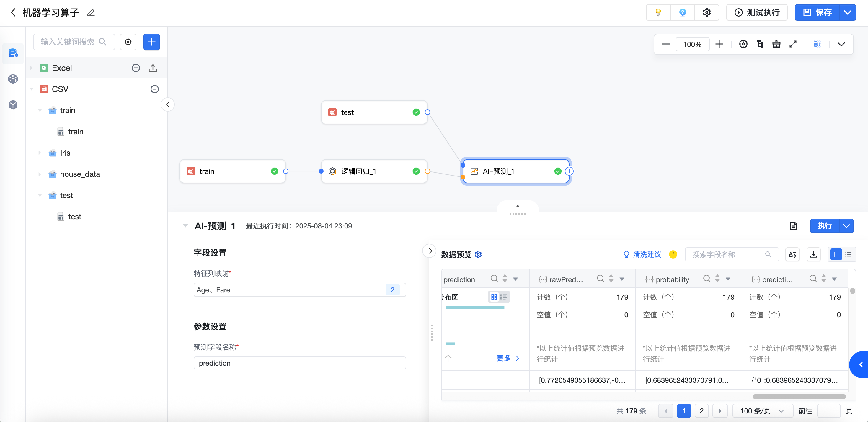Image resolution: width=868 pixels, height=422 pixels.
Task: Click the 测试执行 button
Action: pyautogui.click(x=756, y=12)
